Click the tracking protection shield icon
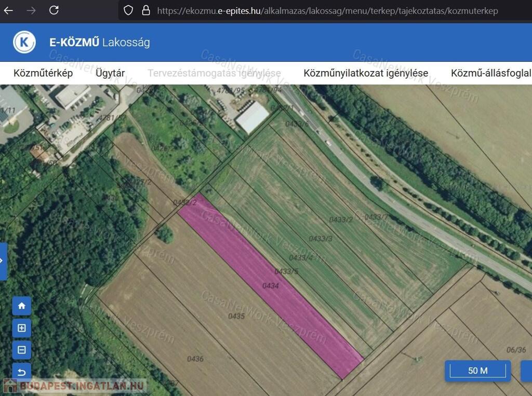The width and height of the screenshot is (532, 396). [128, 10]
